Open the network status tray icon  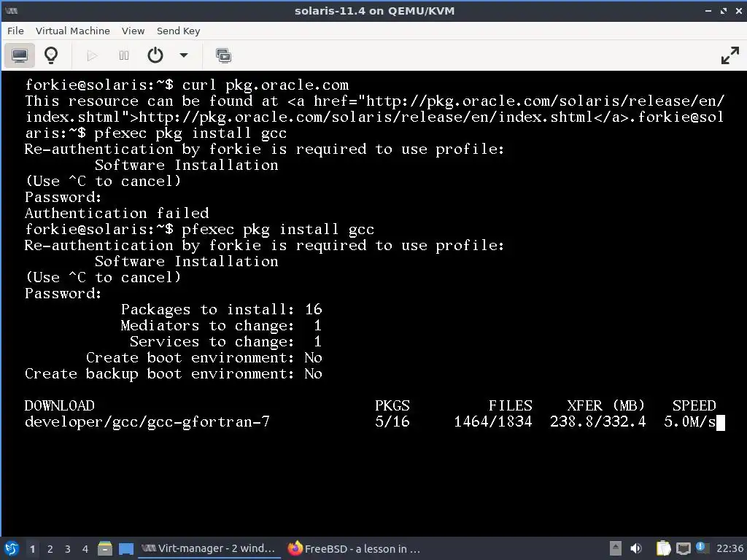tap(683, 548)
